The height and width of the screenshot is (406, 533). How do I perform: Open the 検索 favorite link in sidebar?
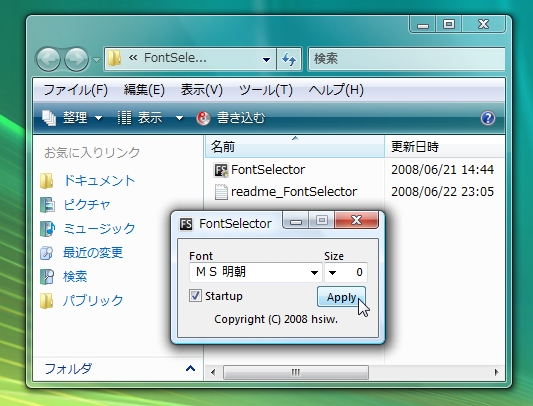tap(75, 276)
